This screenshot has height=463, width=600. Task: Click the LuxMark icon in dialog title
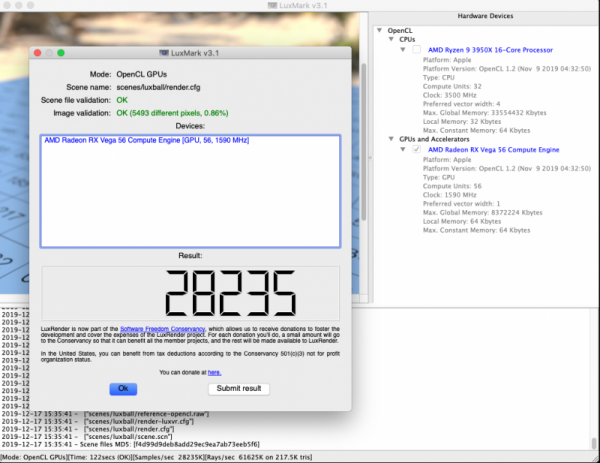(164, 53)
